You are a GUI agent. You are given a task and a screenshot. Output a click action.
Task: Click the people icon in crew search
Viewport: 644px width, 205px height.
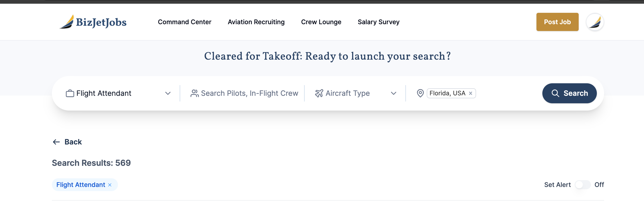(195, 93)
